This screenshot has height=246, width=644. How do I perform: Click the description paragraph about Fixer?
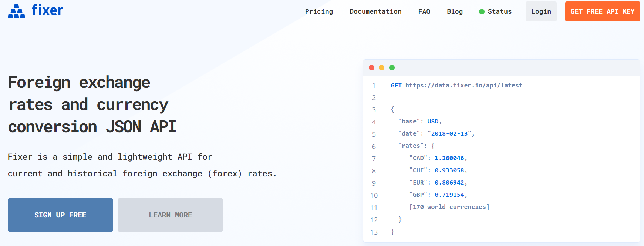(x=142, y=165)
